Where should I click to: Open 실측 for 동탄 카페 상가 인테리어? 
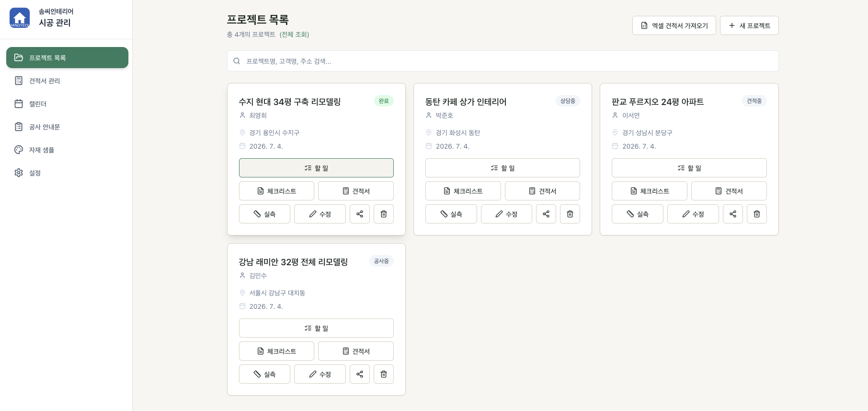[x=451, y=214]
